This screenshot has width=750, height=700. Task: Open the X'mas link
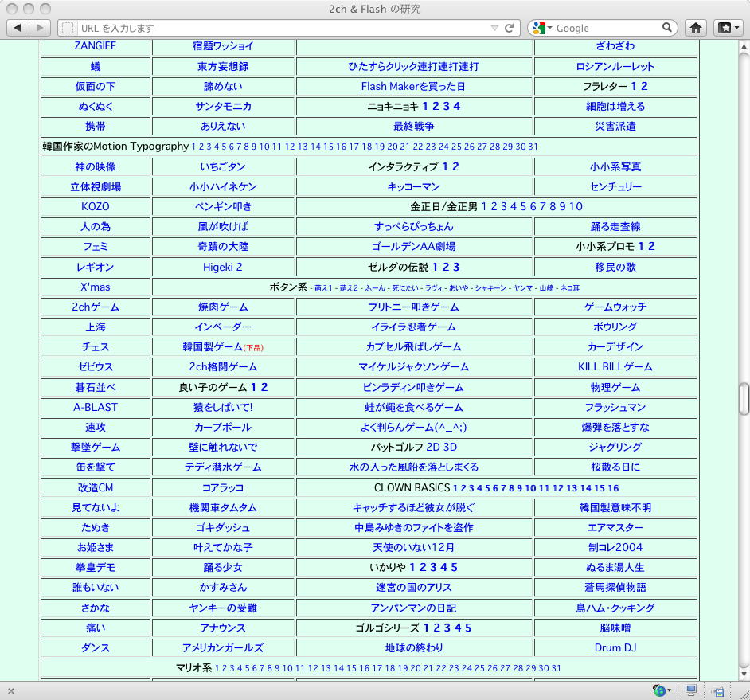(96, 287)
